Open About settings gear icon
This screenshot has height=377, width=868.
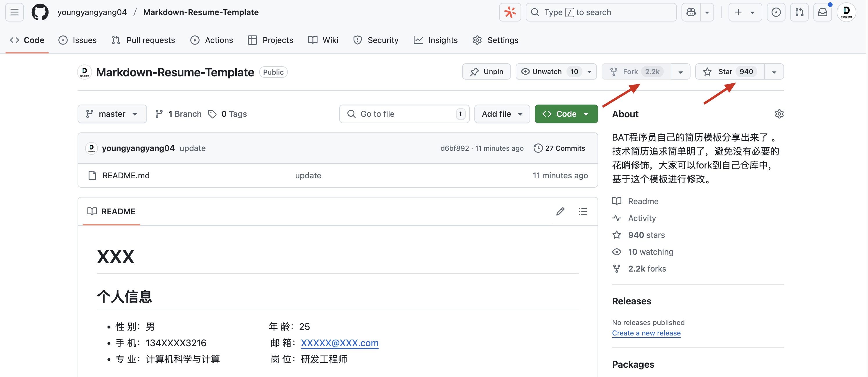tap(779, 114)
